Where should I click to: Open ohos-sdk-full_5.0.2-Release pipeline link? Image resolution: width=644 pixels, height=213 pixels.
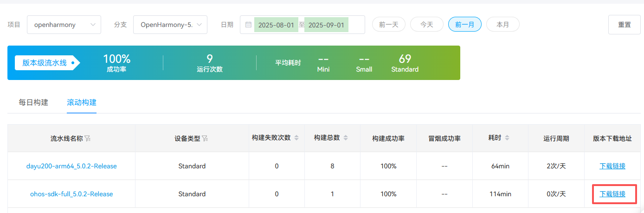tap(71, 194)
